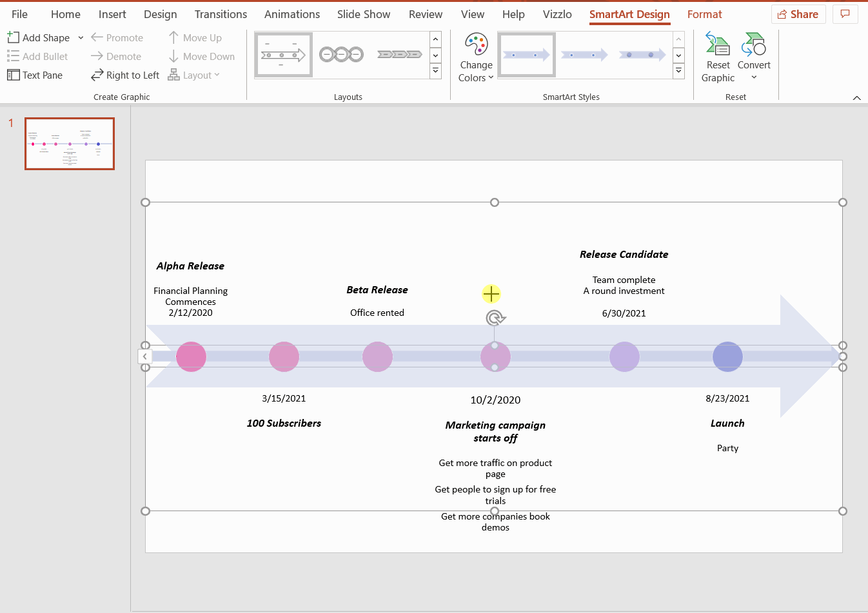Open the Layouts gallery More arrow
Image resolution: width=868 pixels, height=613 pixels.
click(435, 72)
